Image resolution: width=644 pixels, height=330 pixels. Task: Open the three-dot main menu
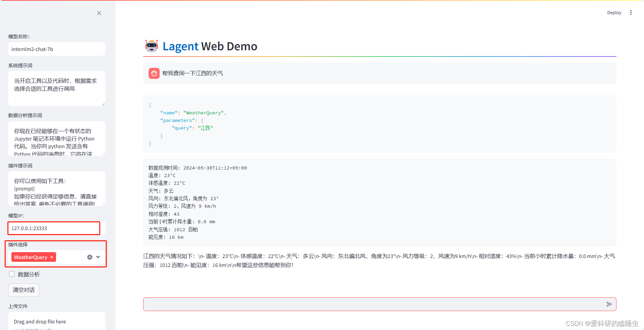pyautogui.click(x=631, y=12)
